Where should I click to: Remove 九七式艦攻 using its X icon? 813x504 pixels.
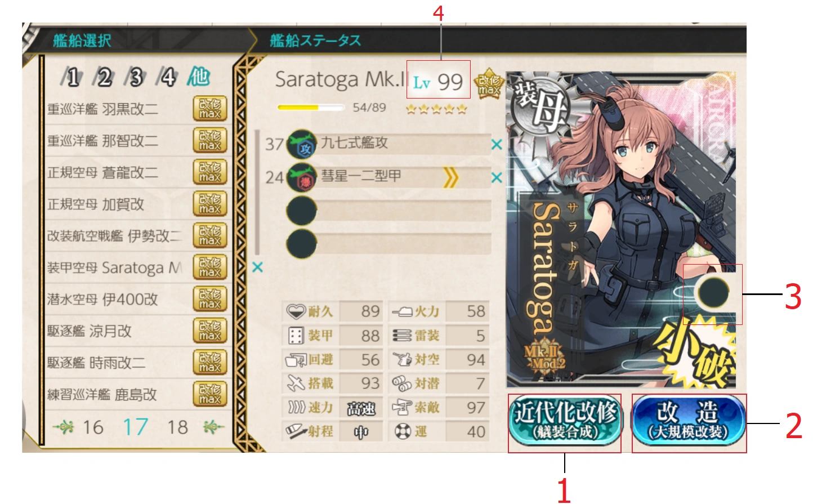click(496, 145)
